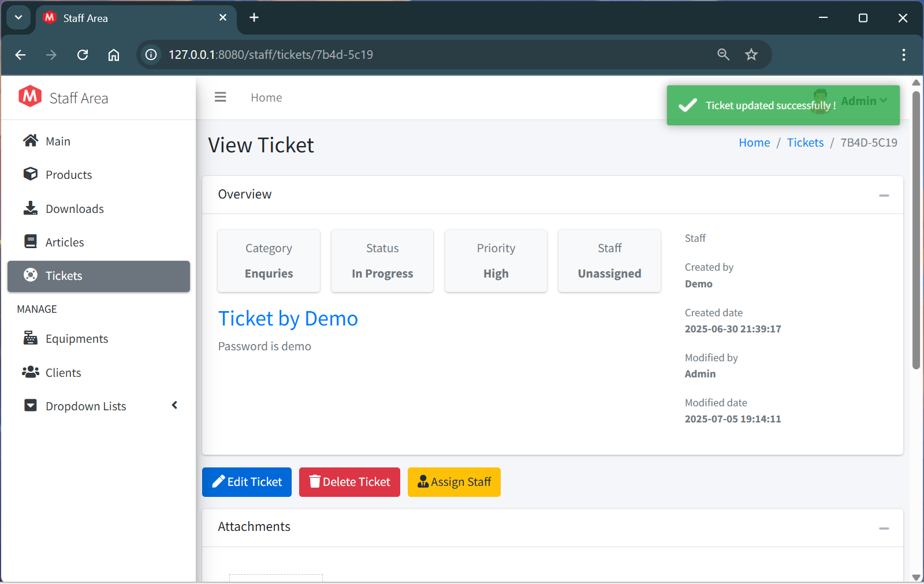Click the Staff Area logo icon
This screenshot has width=924, height=584.
tap(30, 97)
